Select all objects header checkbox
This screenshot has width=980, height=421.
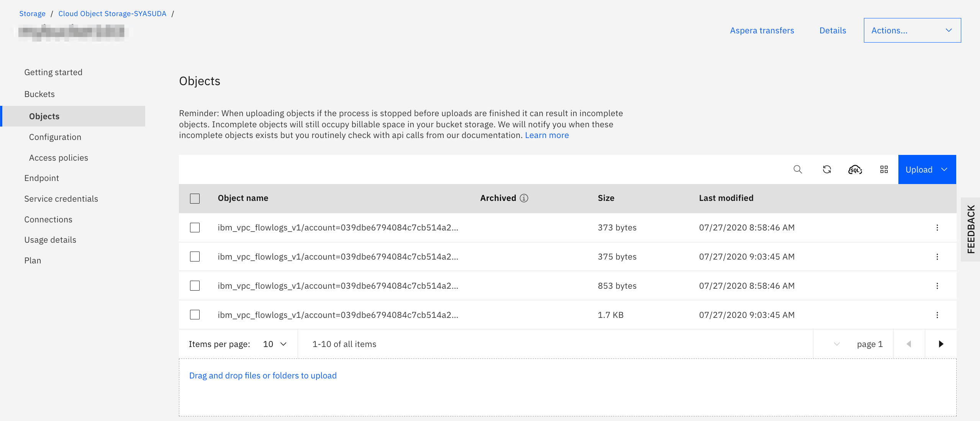click(x=195, y=198)
